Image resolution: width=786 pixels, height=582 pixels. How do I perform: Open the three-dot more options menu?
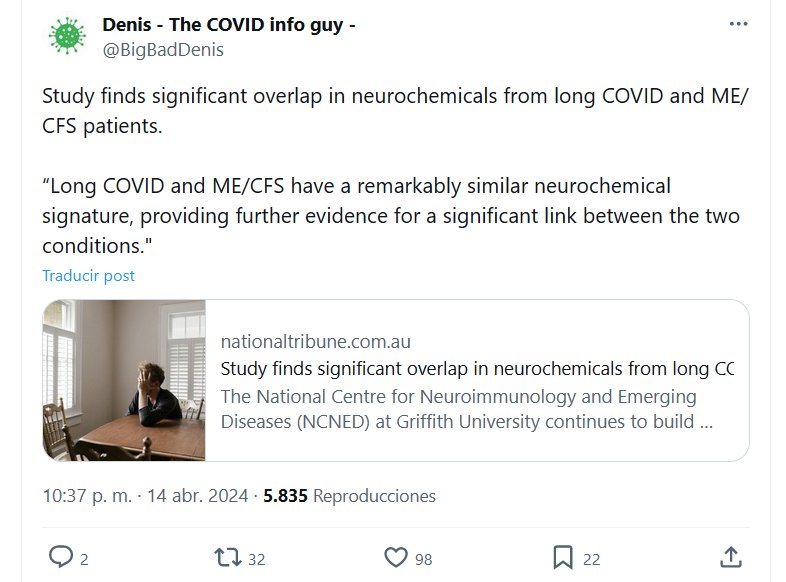click(738, 24)
